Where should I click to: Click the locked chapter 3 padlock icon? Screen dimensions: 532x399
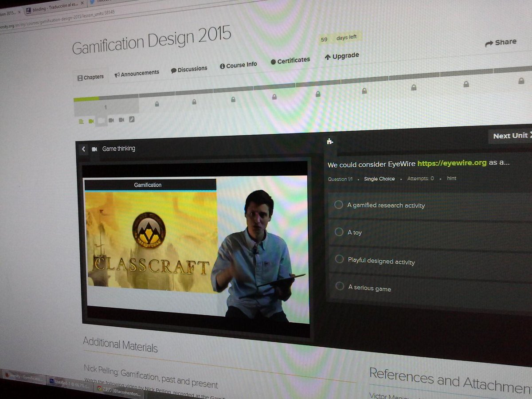click(x=194, y=102)
